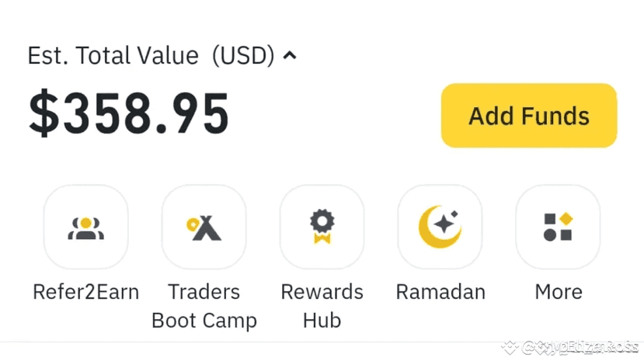Click the Binance logo in the watermark
This screenshot has height=361, width=644.
510,347
